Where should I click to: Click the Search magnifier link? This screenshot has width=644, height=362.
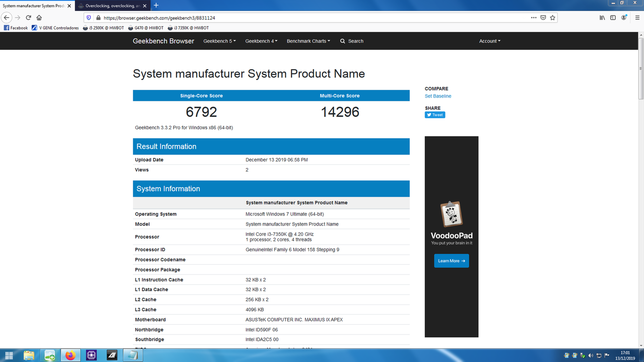pyautogui.click(x=352, y=41)
